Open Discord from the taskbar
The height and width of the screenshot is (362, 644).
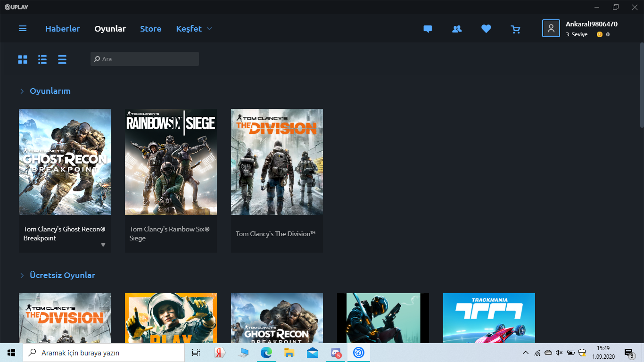tap(336, 353)
